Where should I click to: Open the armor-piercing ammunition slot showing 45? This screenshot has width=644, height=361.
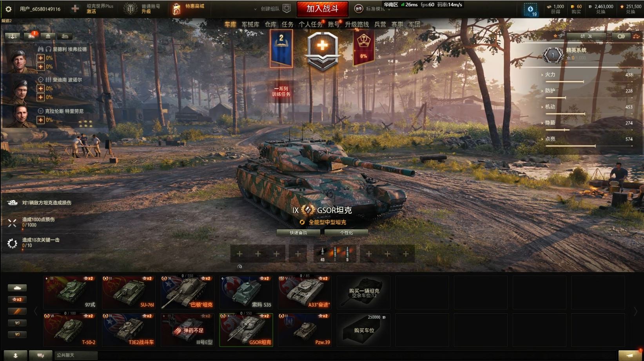point(323,254)
